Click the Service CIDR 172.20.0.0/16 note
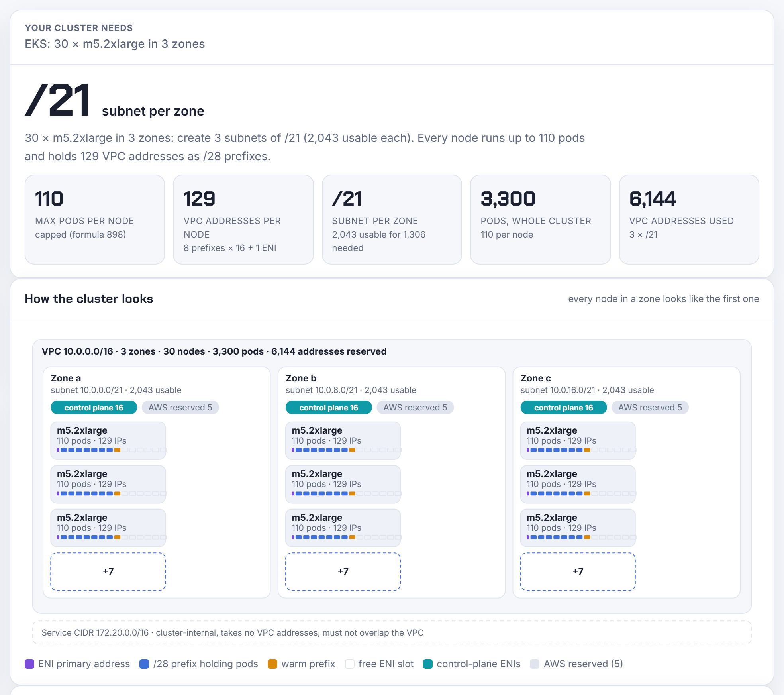This screenshot has height=695, width=784. 392,633
